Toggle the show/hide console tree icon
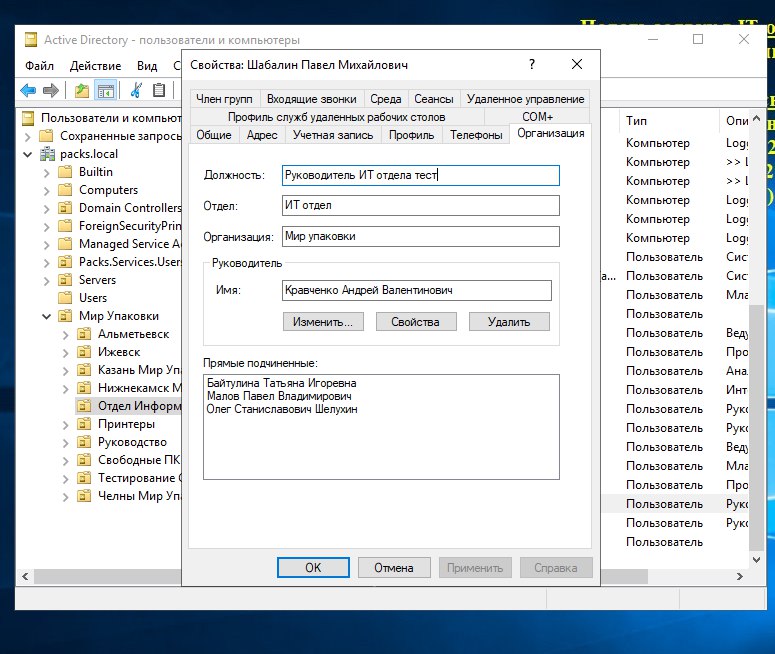Viewport: 775px width, 654px height. (105, 91)
